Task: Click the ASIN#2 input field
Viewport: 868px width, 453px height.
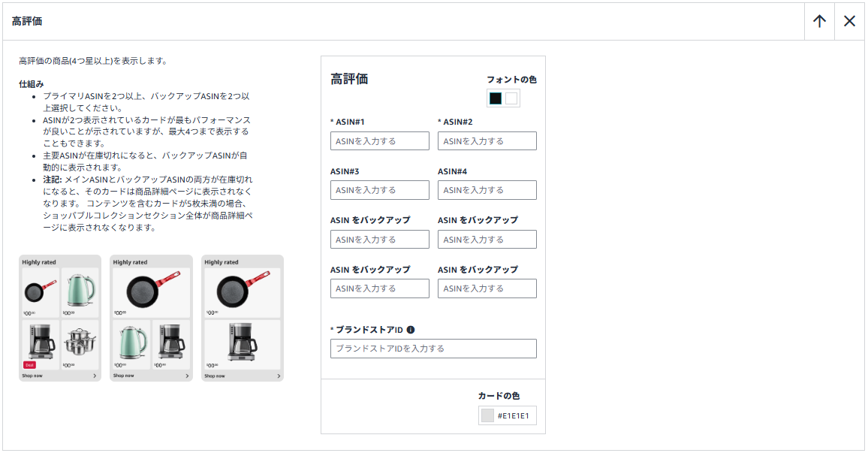Action: click(487, 141)
